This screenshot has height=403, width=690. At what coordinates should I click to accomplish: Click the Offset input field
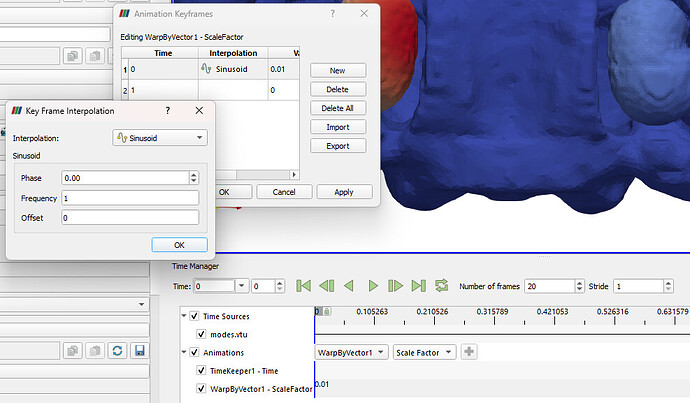click(x=130, y=217)
